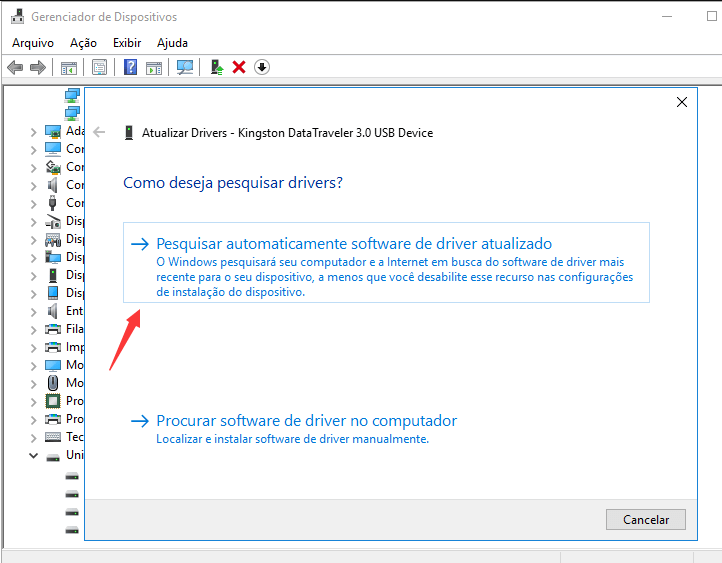722x563 pixels.
Task: Maximize the Gerenciador de Dispositivos window
Action: tap(711, 17)
